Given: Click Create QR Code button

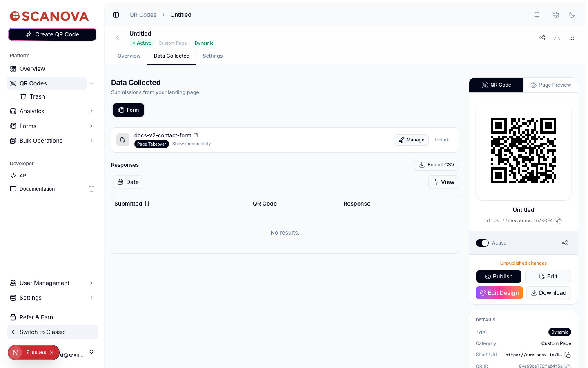Looking at the screenshot, I should click(52, 34).
